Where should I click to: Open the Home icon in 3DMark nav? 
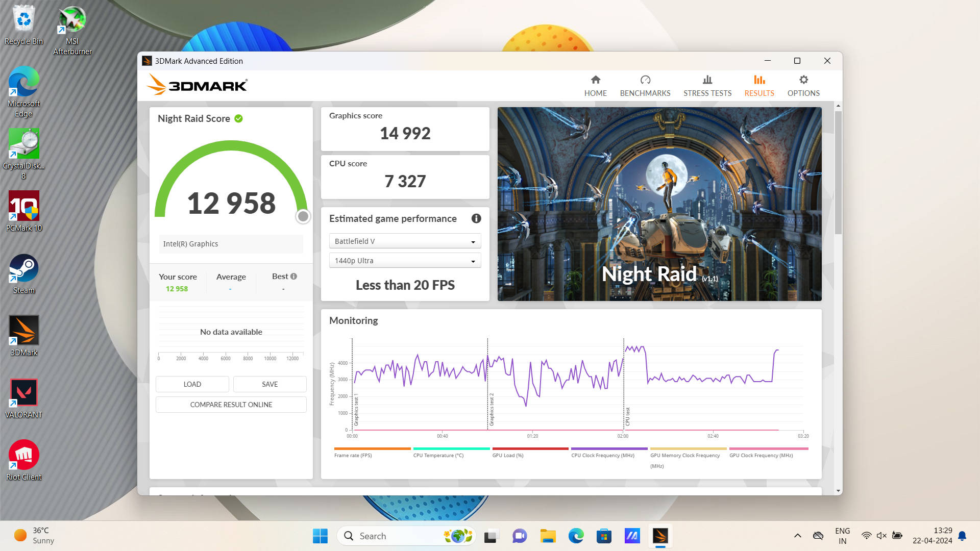[x=595, y=80]
